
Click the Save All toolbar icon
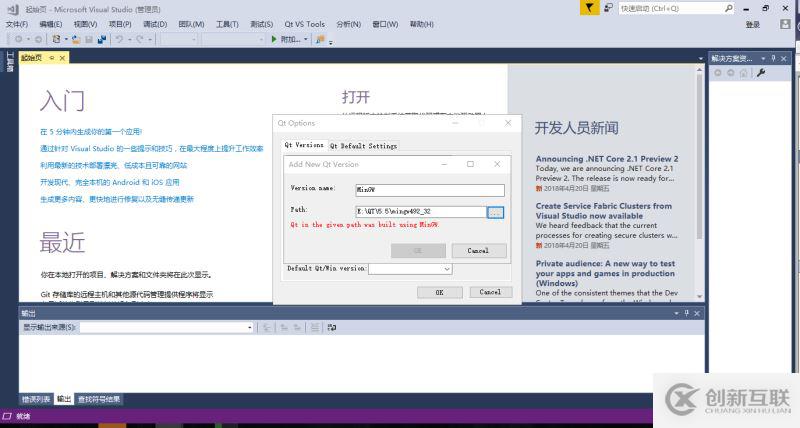[102, 39]
